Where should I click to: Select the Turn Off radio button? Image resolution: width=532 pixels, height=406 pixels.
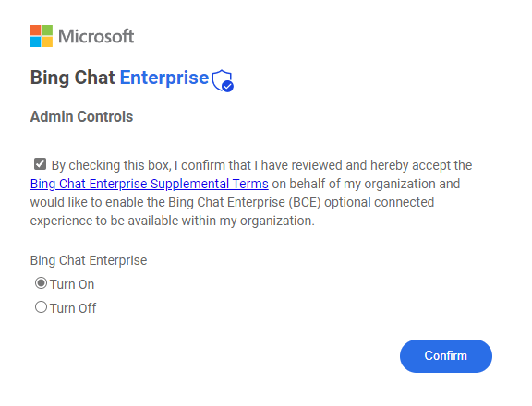tap(41, 307)
